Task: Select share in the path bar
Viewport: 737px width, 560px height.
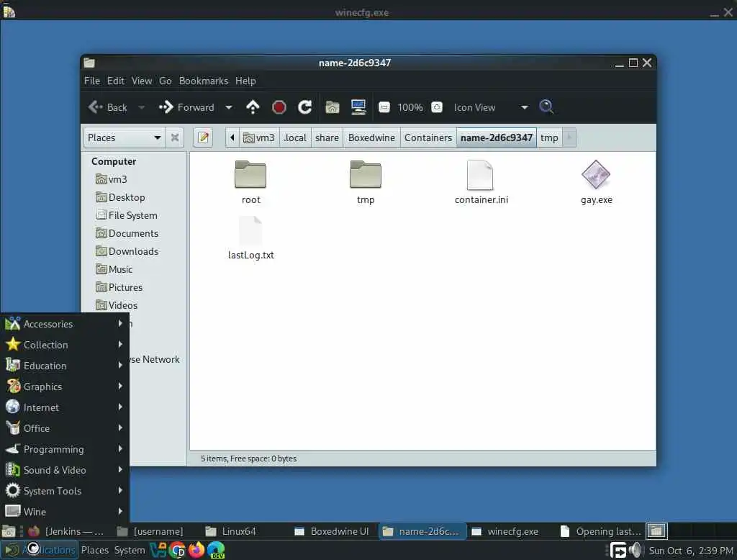Action: pyautogui.click(x=327, y=137)
